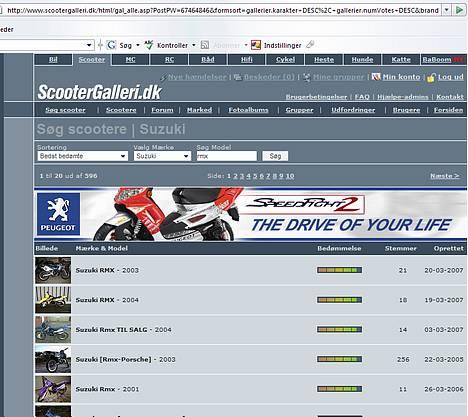
Task: Open Sortering dropdown showing Bedst bedømte
Action: click(x=83, y=156)
